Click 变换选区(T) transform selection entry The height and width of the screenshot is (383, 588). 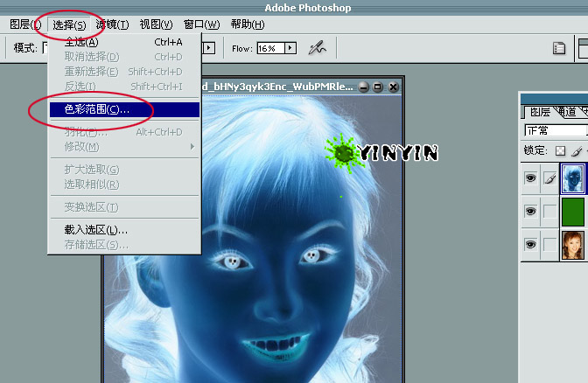(x=124, y=207)
